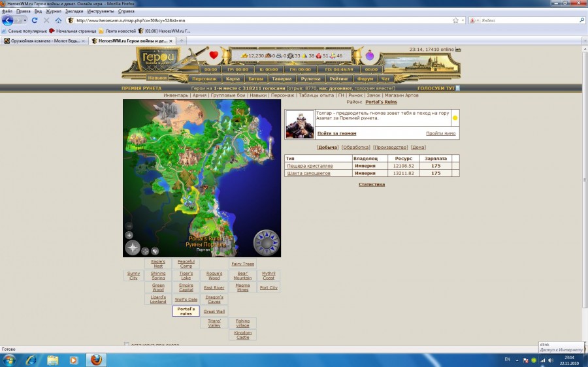
Task: Open the Журнал menu
Action: (54, 11)
